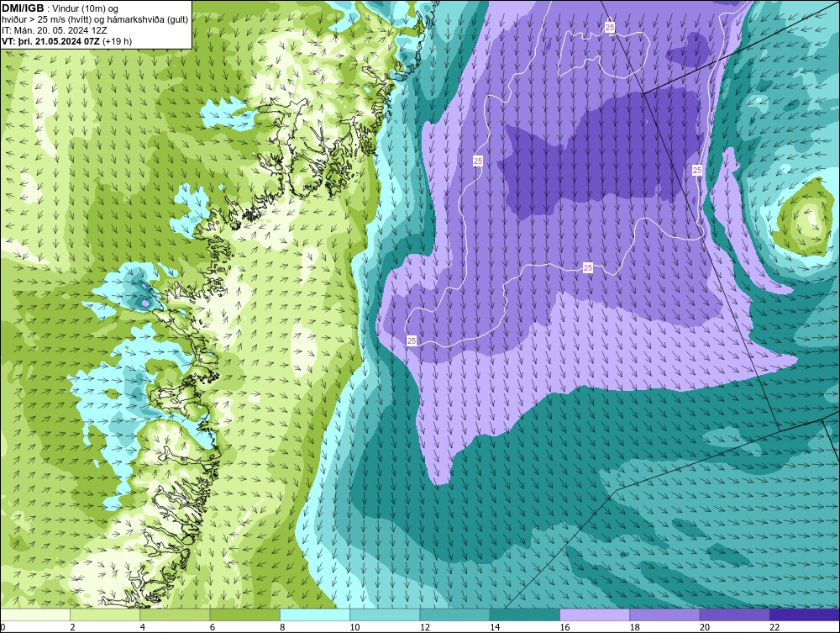Click the light cyan 8–10 m/s legend swatch
Viewport: 840px width, 633px height.
[315, 615]
